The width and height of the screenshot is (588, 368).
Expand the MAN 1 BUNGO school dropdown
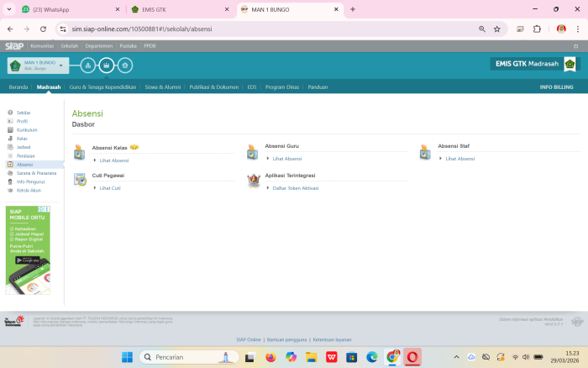tap(38, 66)
